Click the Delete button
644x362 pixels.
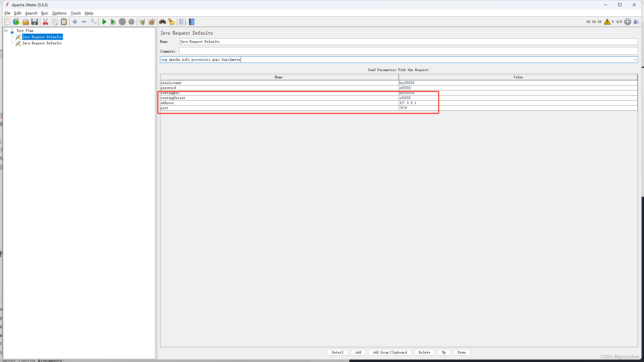pyautogui.click(x=424, y=352)
